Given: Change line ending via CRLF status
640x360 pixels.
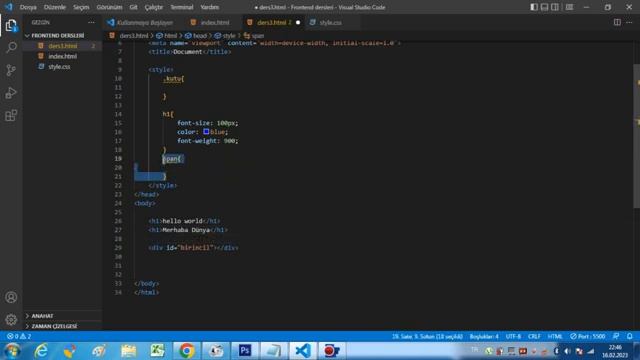Looking at the screenshot, I should (534, 336).
